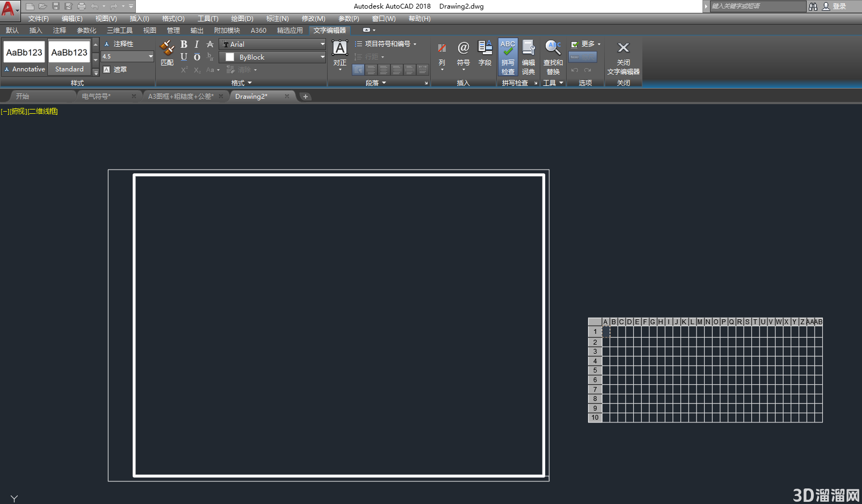Expand the text height 4.5 dropdown
This screenshot has width=862, height=504.
pyautogui.click(x=150, y=56)
